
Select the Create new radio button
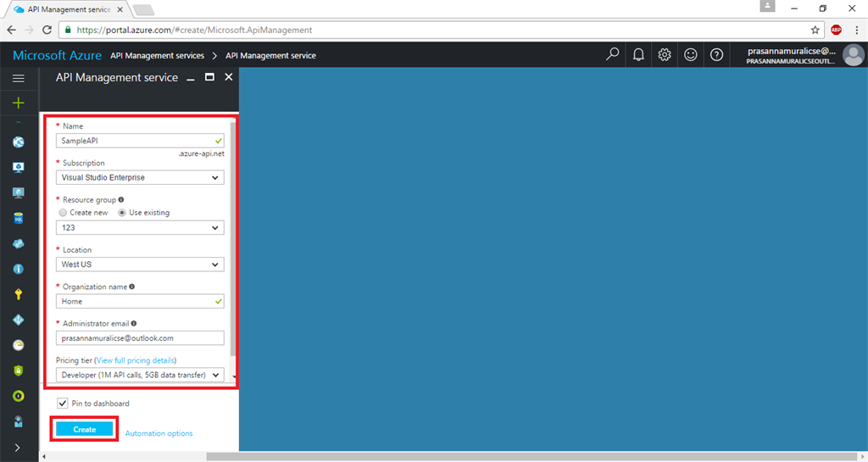pyautogui.click(x=63, y=213)
